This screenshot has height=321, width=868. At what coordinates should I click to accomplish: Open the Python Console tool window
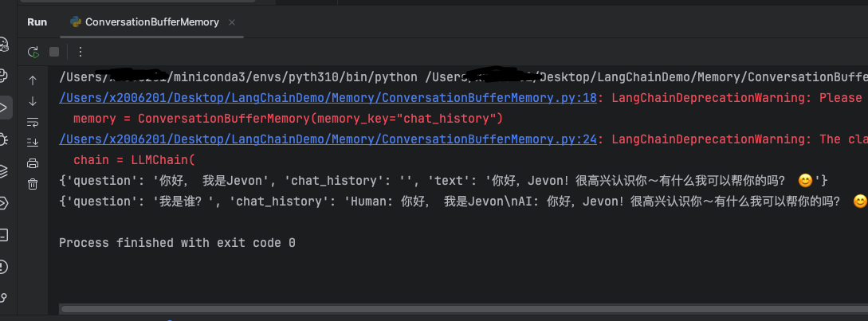(x=3, y=76)
